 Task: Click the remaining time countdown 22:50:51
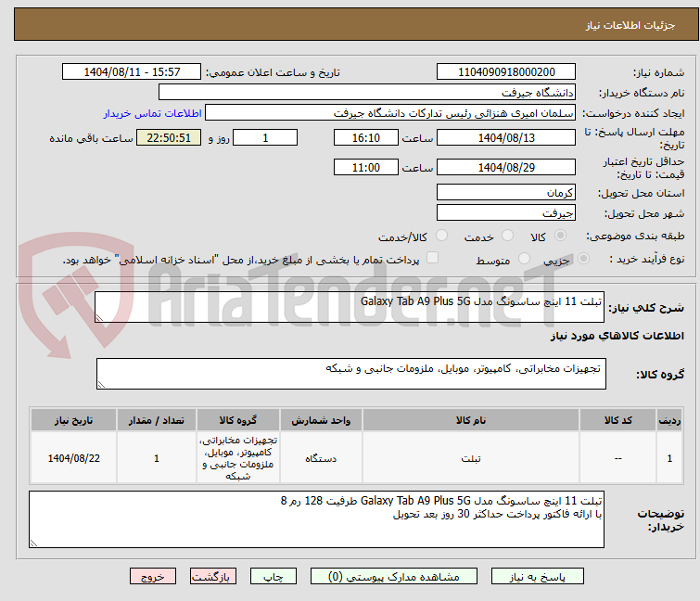click(x=169, y=137)
